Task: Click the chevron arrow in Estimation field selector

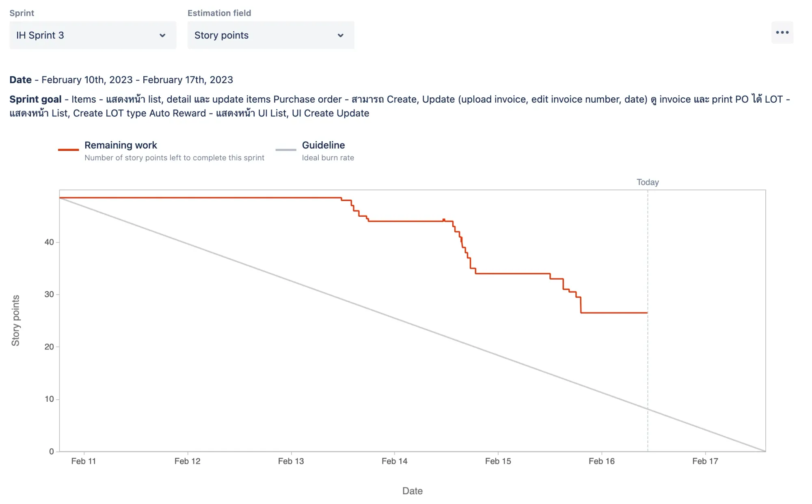Action: pyautogui.click(x=341, y=36)
